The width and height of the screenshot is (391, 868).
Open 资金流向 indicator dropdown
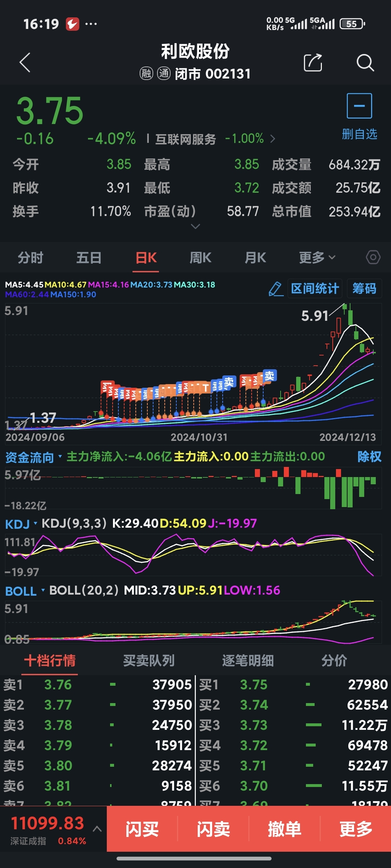34,457
